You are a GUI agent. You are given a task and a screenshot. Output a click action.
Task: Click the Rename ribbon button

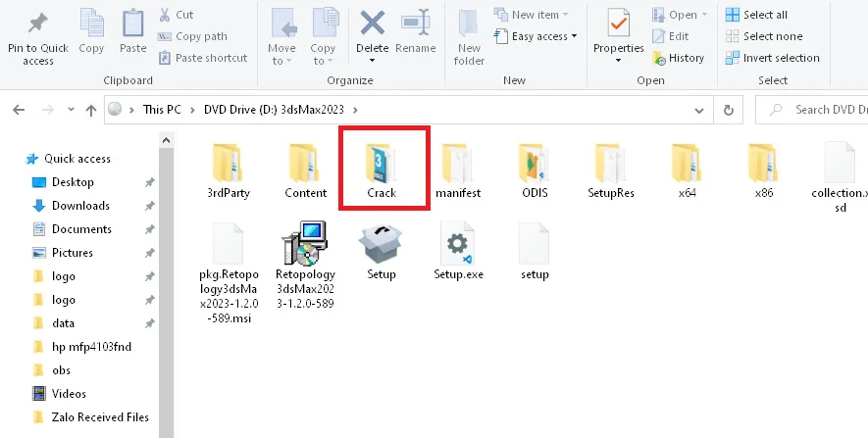pos(416,31)
